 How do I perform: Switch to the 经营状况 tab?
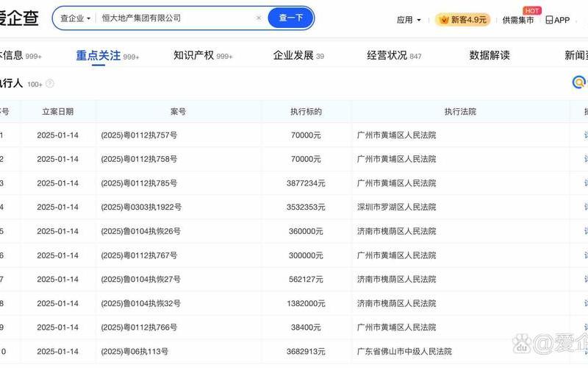(x=394, y=56)
